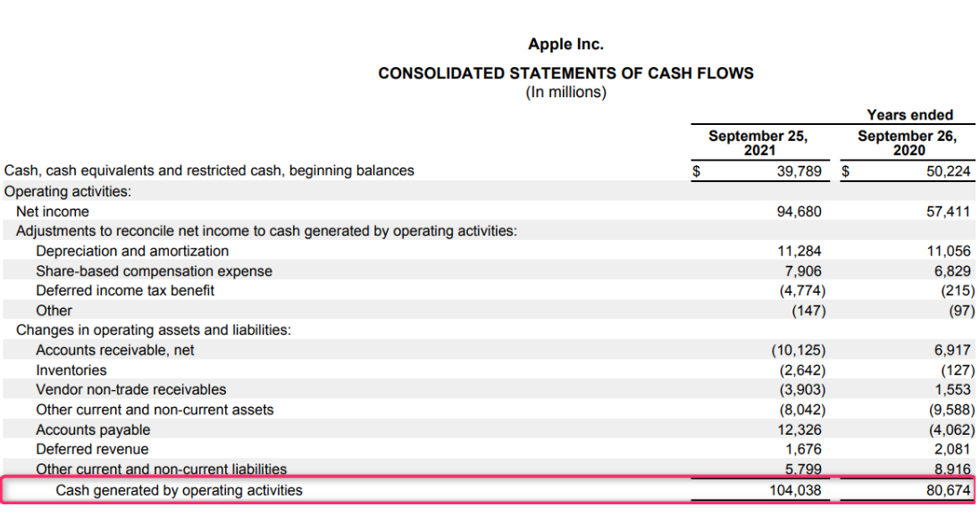Click the accounts payable value 12,326
The image size is (980, 532).
coord(799,429)
